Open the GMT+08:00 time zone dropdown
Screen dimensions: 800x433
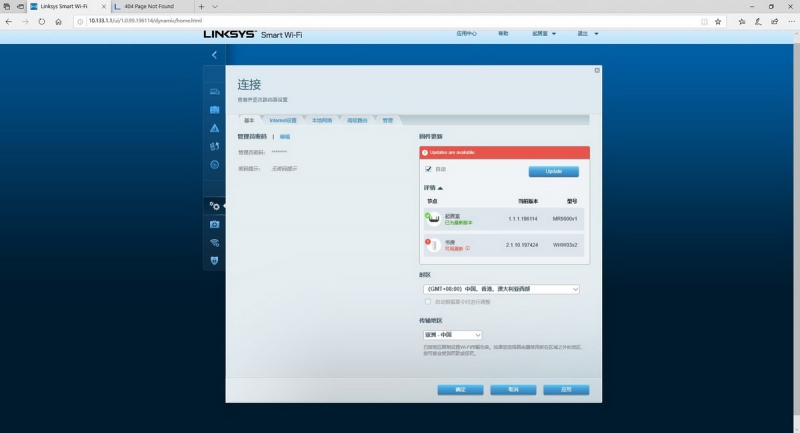point(501,289)
